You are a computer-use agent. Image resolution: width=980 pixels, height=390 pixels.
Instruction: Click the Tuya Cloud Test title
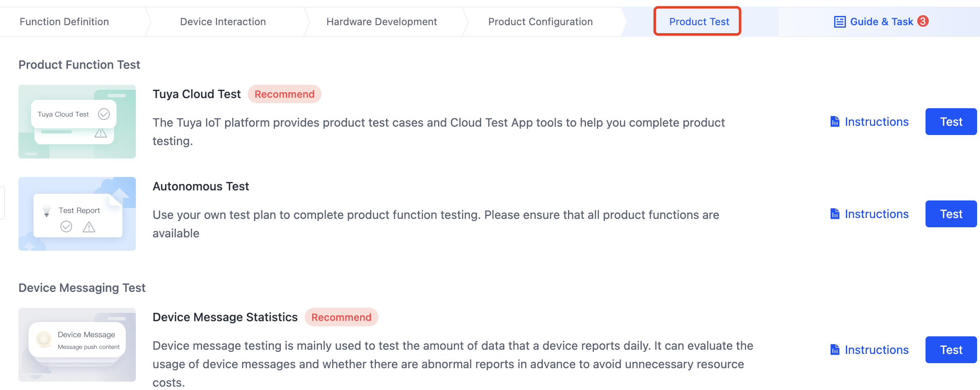coord(197,94)
